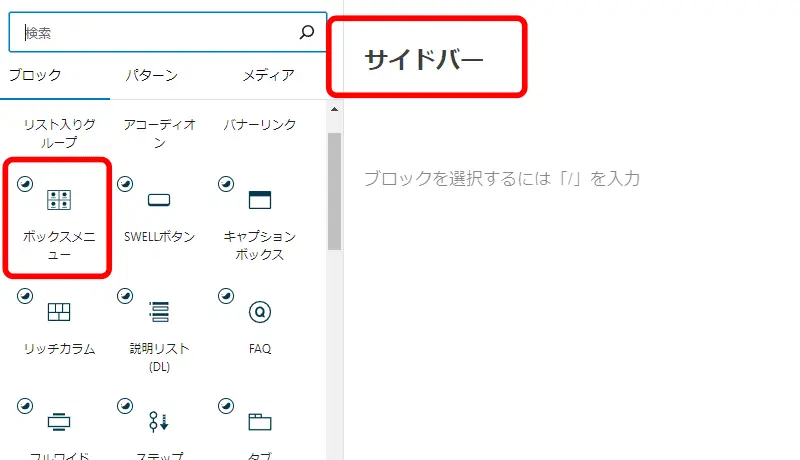Open the パターン tab
Viewport: 800px width, 460px height.
(x=152, y=75)
